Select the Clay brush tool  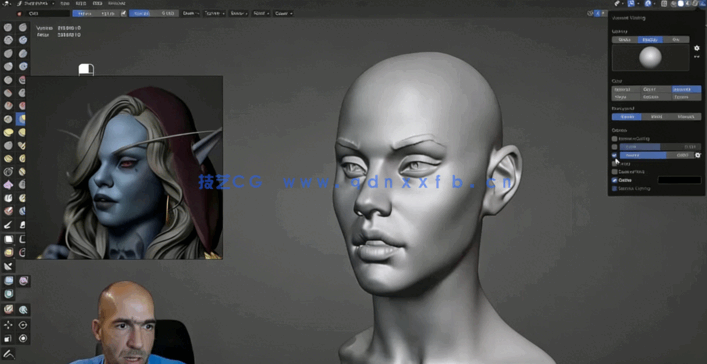coord(8,40)
